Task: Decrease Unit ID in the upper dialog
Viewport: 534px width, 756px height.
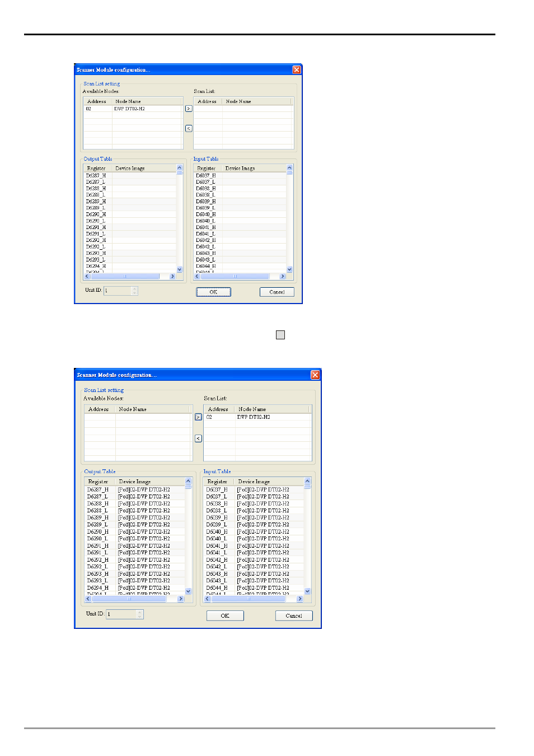Action: click(x=134, y=293)
